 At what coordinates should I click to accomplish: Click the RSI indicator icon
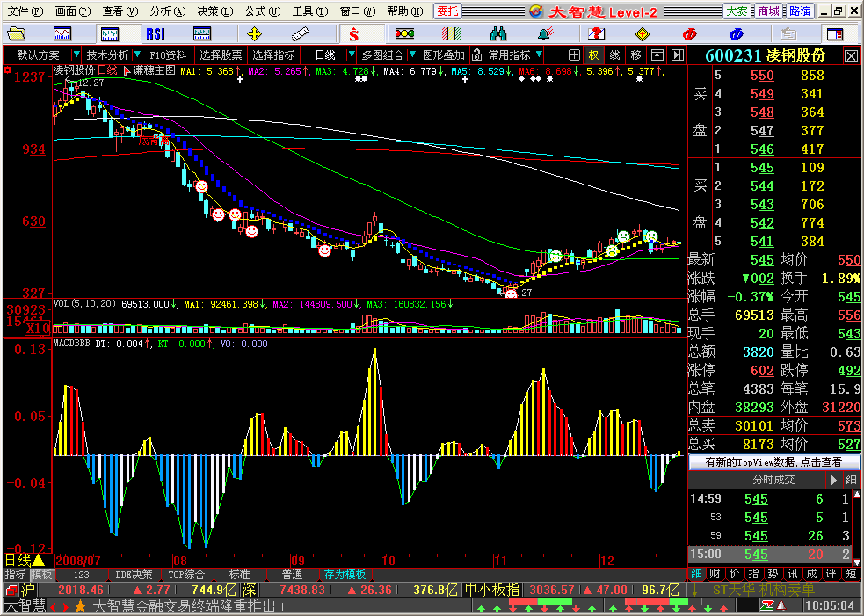coord(156,34)
